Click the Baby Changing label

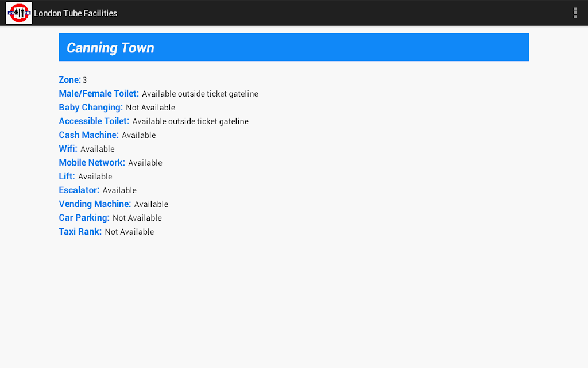coord(91,108)
